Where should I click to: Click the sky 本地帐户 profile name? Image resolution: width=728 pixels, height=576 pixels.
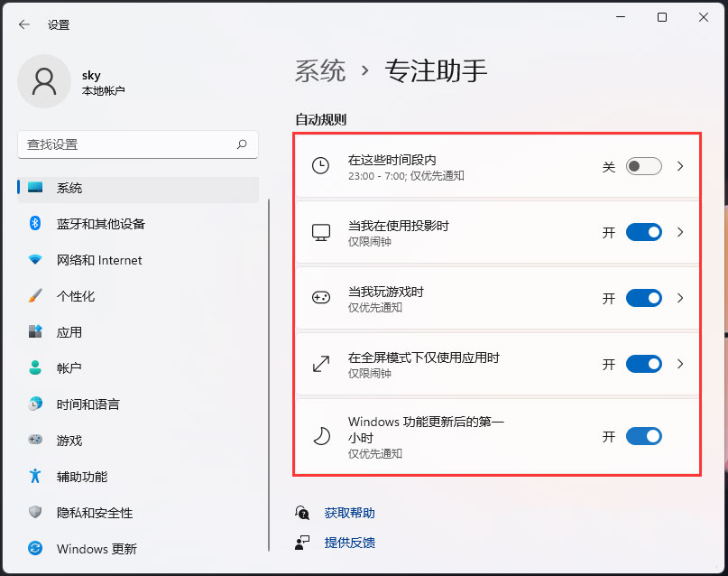tap(103, 82)
